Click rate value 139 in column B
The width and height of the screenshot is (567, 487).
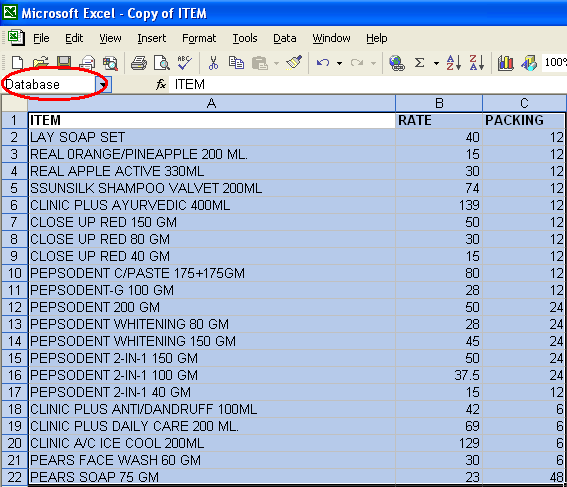tap(439, 205)
